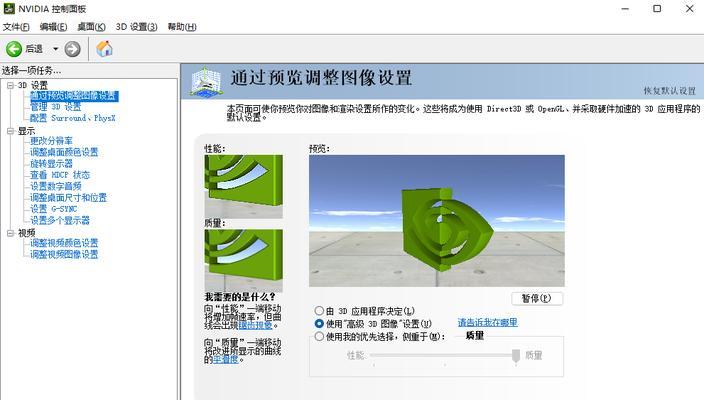This screenshot has height=400, width=704.
Task: Click the 质量 sample thumbnail
Action: pos(243,261)
